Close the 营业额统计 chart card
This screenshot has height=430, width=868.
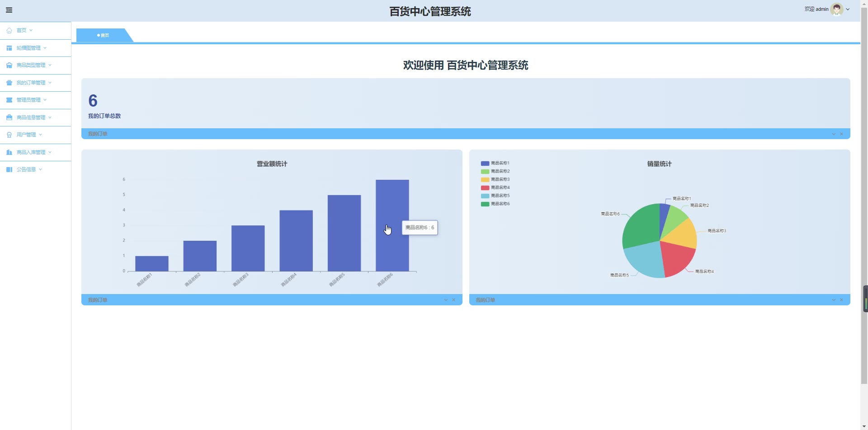[454, 300]
